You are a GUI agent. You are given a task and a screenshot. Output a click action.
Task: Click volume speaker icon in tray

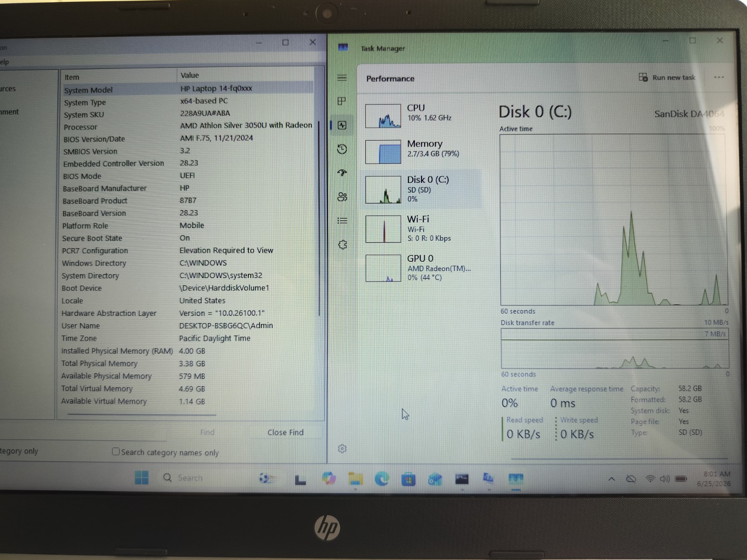[665, 479]
